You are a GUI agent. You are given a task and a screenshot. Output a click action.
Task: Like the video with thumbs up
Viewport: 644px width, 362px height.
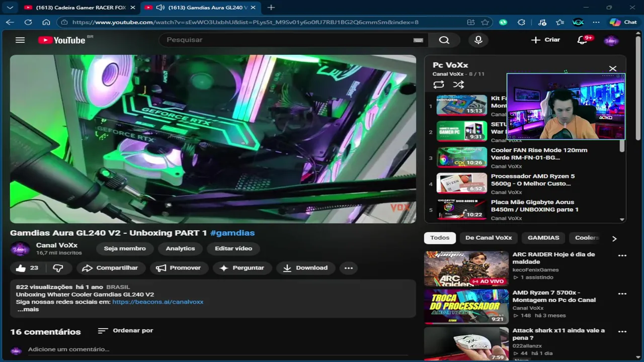point(27,268)
